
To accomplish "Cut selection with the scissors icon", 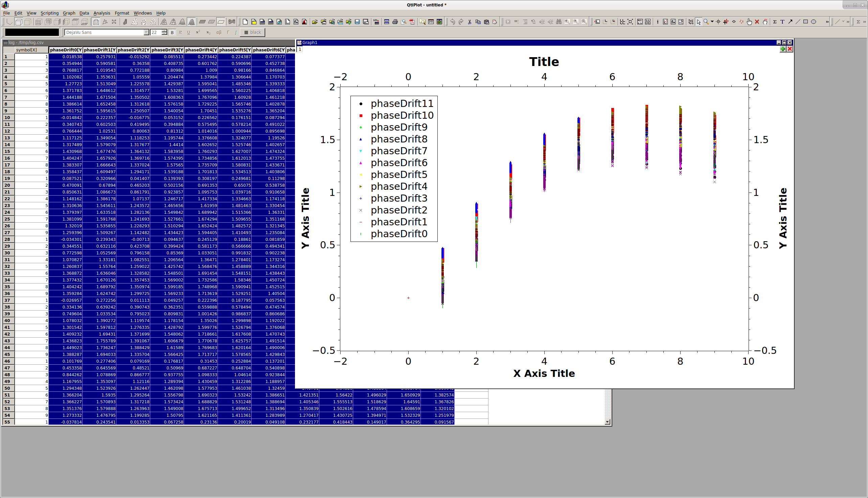I will [470, 22].
